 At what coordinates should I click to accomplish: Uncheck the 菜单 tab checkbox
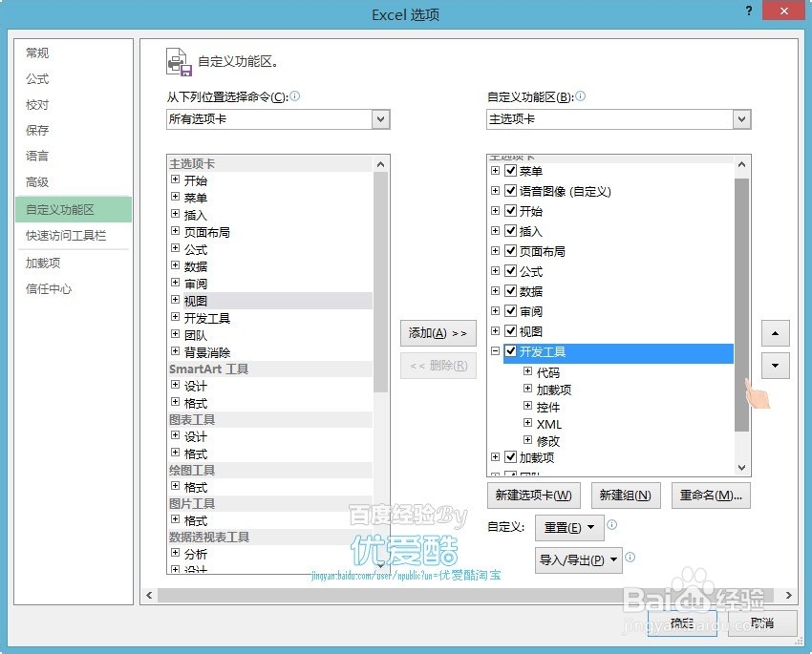(511, 170)
